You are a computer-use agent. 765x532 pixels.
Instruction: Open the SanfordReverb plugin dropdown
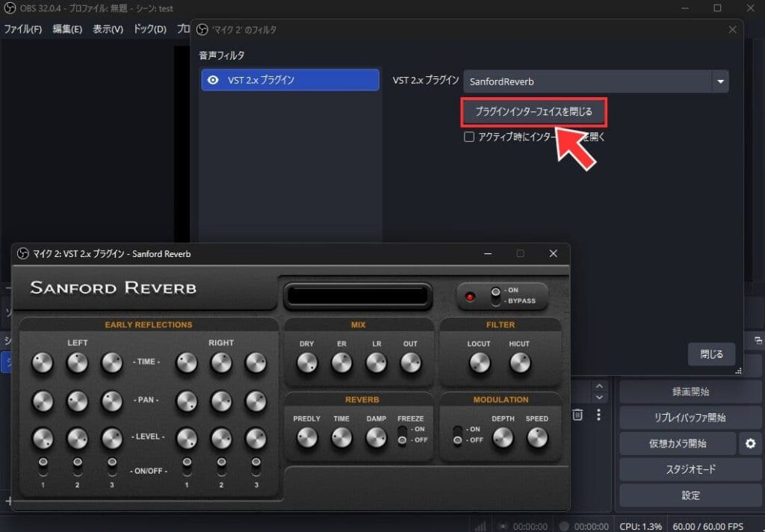coord(720,81)
